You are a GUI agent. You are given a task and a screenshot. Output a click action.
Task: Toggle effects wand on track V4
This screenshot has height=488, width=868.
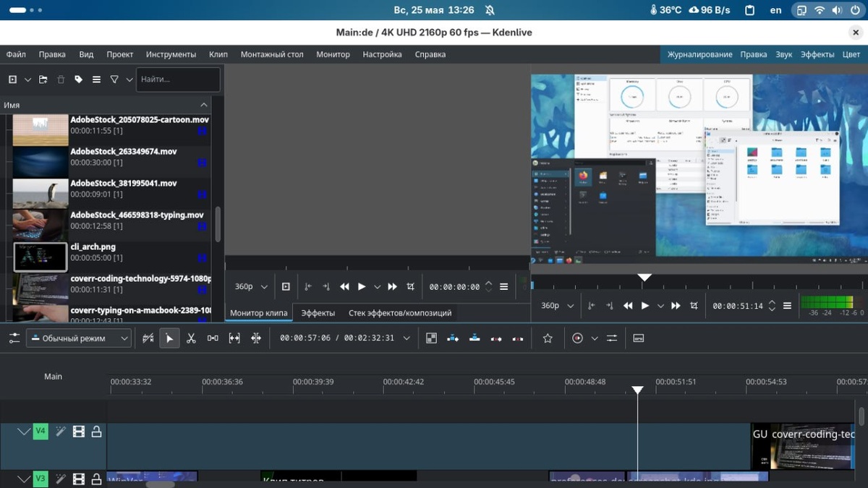pyautogui.click(x=61, y=432)
